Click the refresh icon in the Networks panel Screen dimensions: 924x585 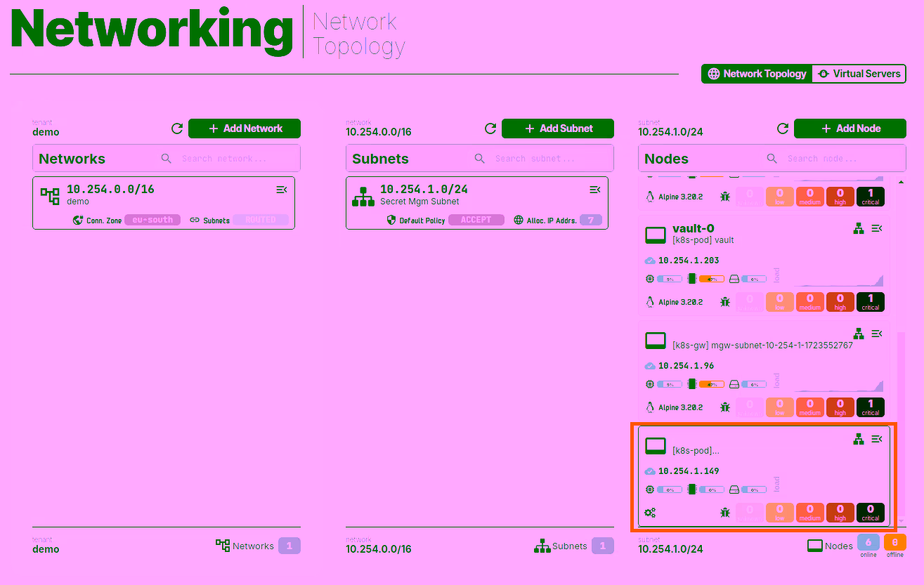pos(176,129)
